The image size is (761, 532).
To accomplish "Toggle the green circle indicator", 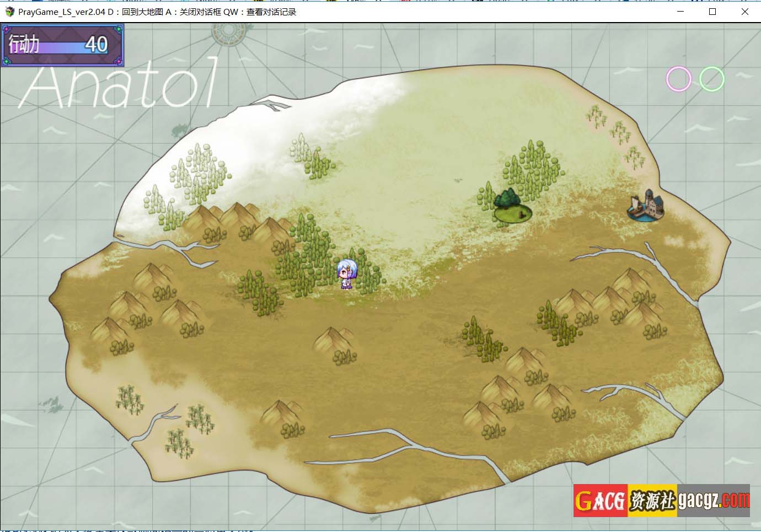I will point(711,79).
